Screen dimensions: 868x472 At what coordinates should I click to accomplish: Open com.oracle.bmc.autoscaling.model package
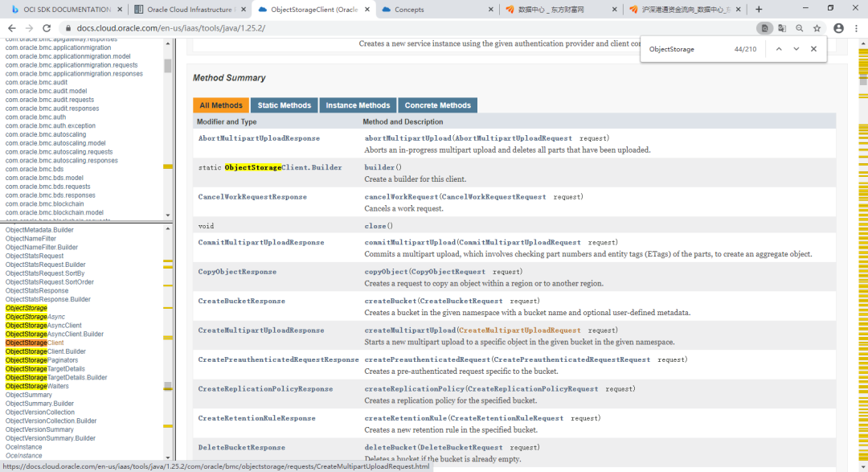click(55, 143)
